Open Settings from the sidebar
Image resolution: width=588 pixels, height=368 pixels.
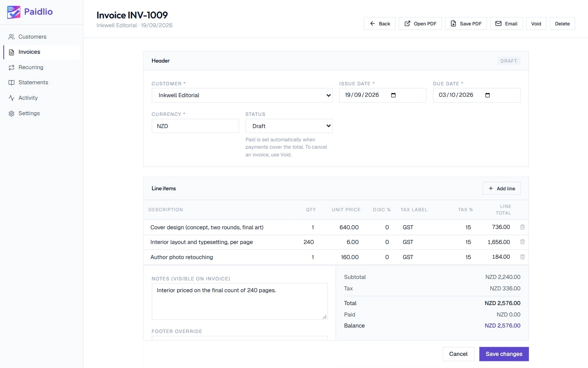(x=42, y=113)
